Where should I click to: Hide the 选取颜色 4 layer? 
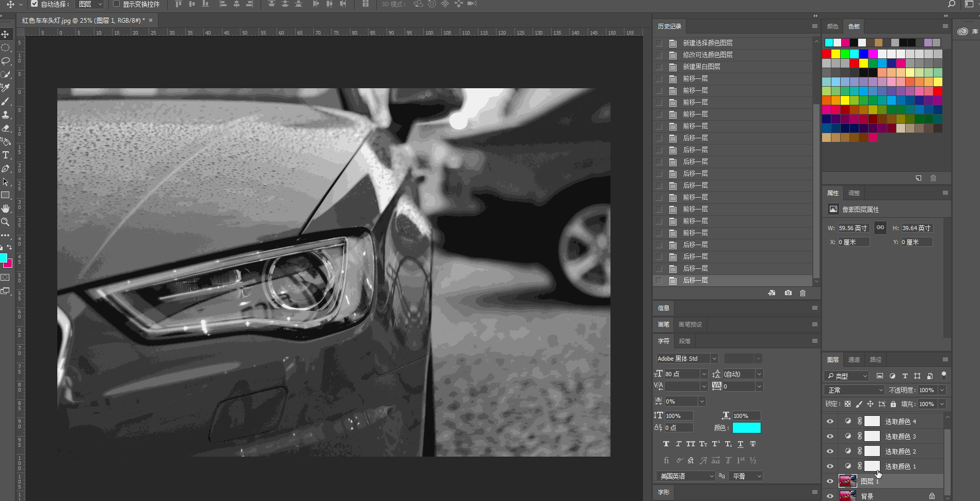click(x=830, y=422)
